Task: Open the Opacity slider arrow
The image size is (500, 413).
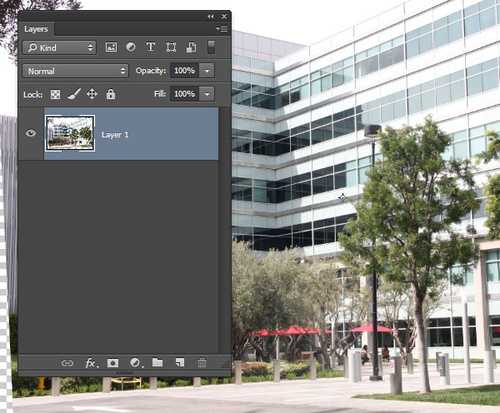Action: [x=207, y=71]
